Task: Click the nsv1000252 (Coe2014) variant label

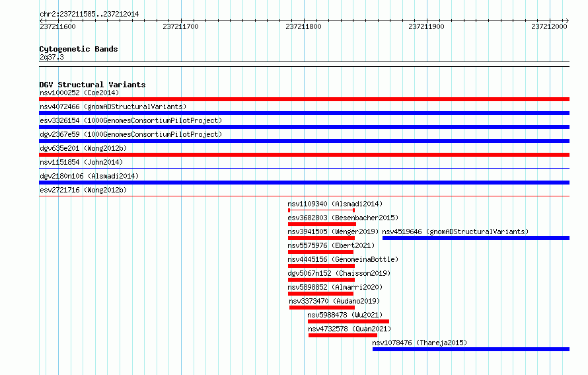Action: tap(79, 93)
